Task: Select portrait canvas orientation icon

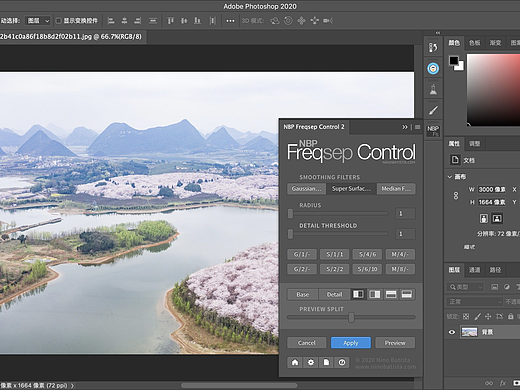Action: click(484, 218)
